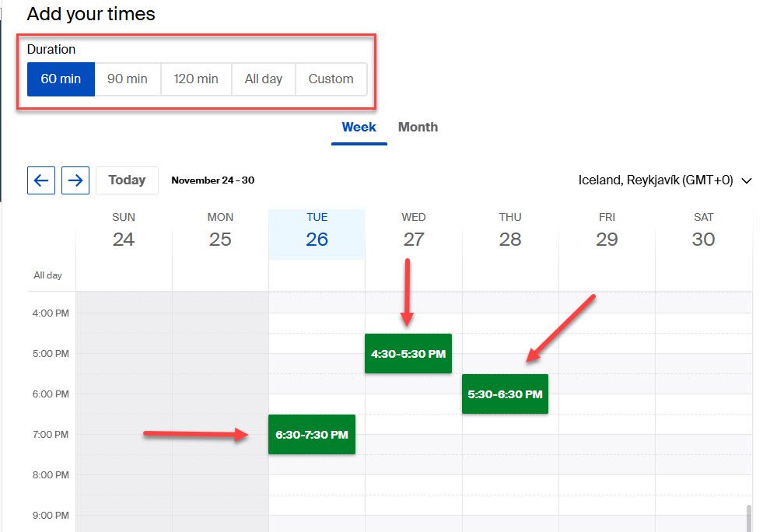The width and height of the screenshot is (777, 532).
Task: Jump to Today in the calendar
Action: (x=127, y=180)
